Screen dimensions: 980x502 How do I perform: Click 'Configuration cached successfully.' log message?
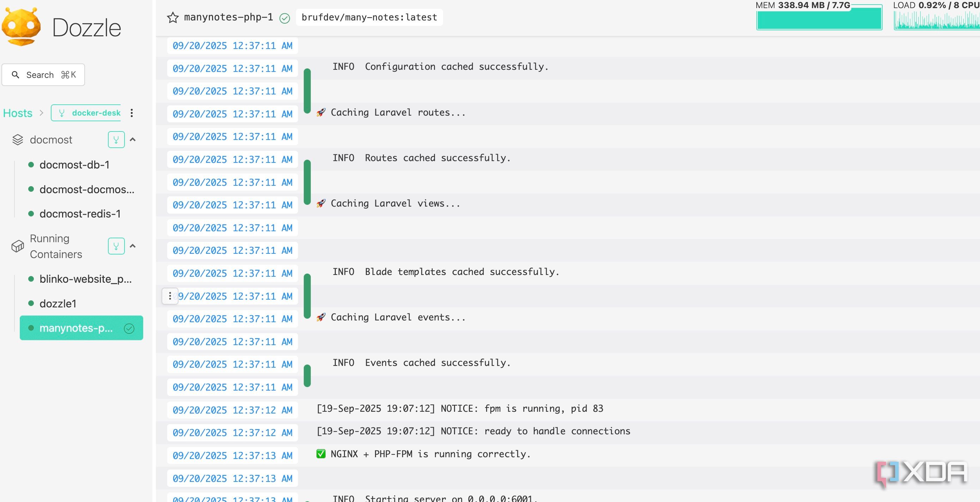[456, 67]
